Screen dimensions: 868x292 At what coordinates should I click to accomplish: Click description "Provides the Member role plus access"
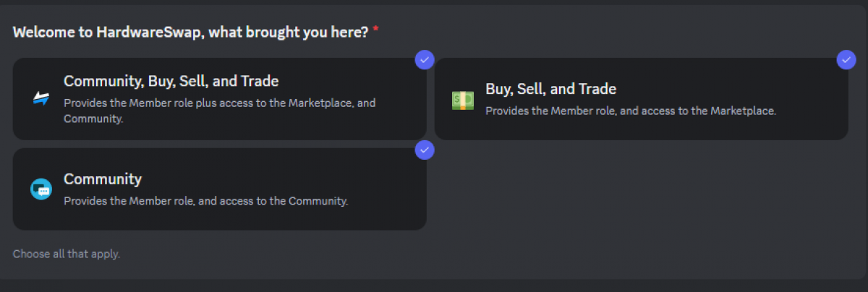pos(219,103)
